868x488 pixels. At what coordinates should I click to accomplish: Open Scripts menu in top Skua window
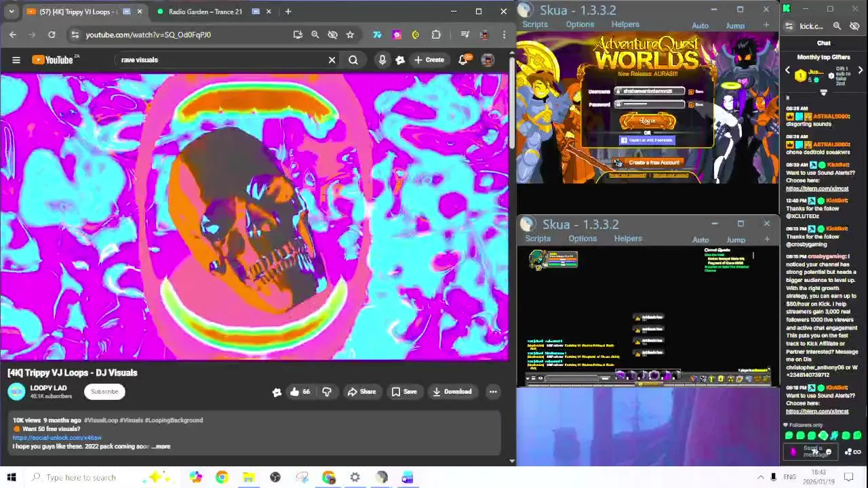[x=535, y=24]
